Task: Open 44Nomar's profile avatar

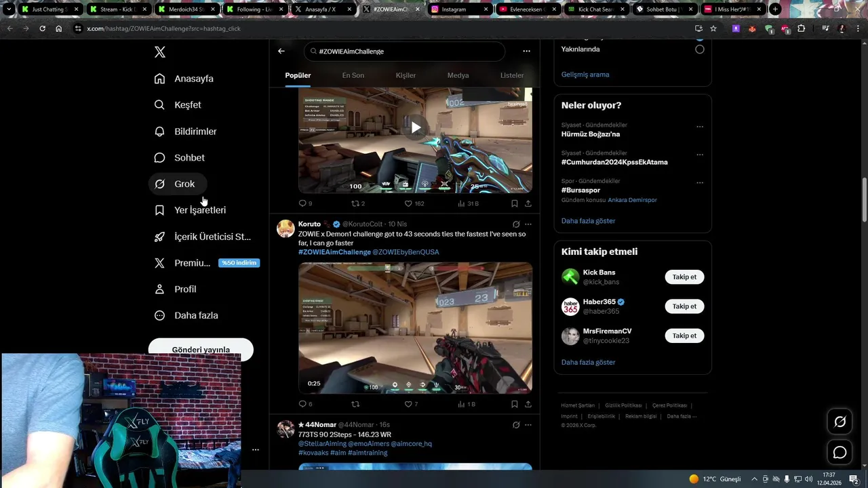Action: pos(285,429)
